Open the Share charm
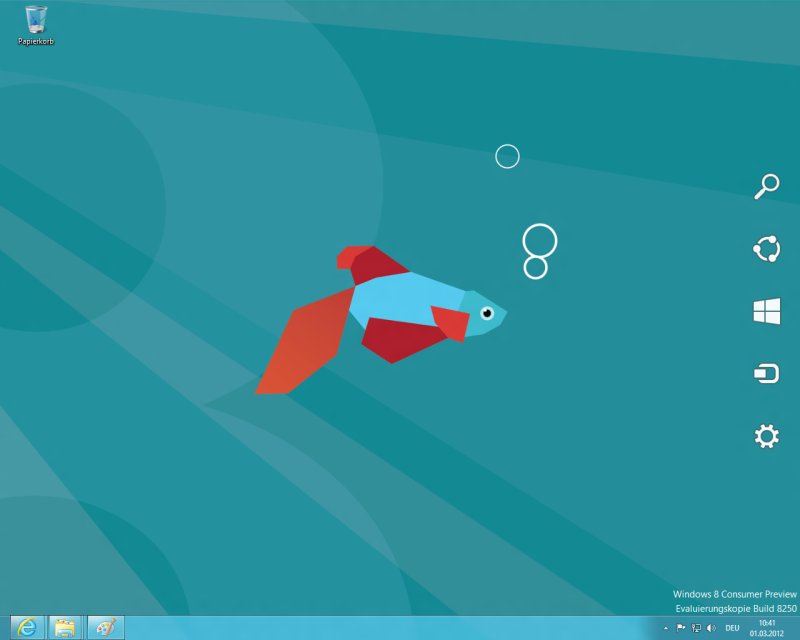Image resolution: width=800 pixels, height=640 pixels. point(766,249)
